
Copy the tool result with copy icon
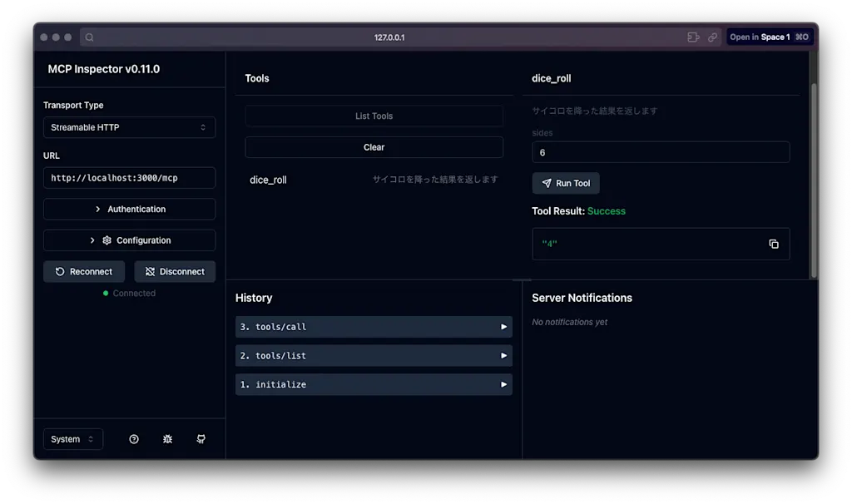[774, 244]
